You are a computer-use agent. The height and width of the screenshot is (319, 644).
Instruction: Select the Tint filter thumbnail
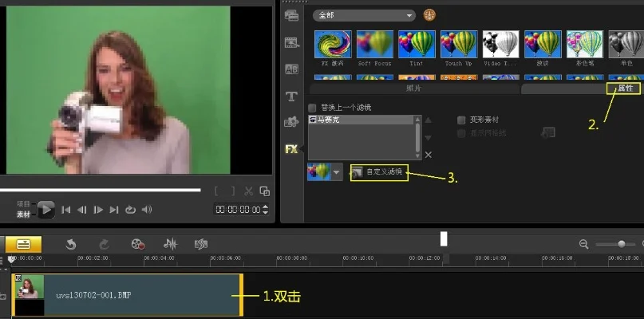(417, 44)
